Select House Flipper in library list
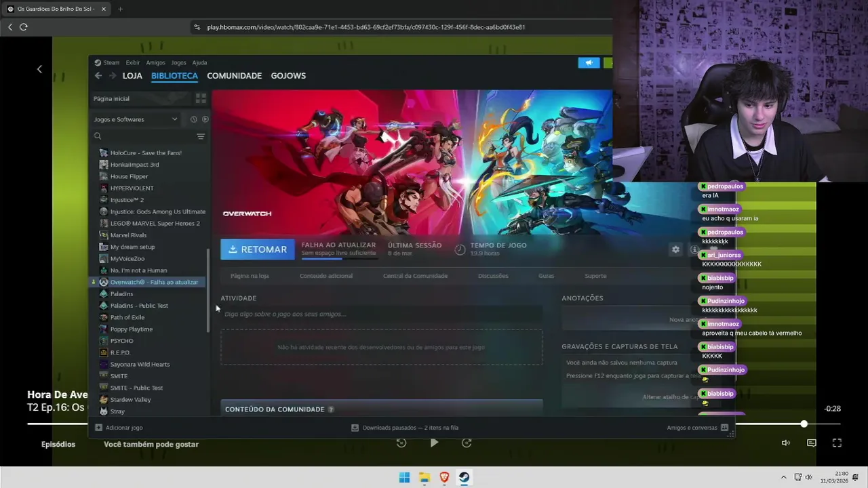The image size is (868, 488). 129,176
